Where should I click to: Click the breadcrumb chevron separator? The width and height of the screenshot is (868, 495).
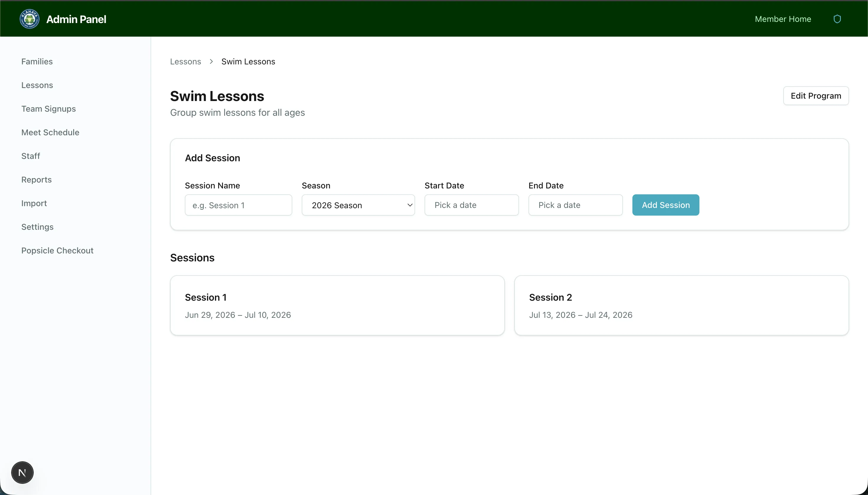211,61
